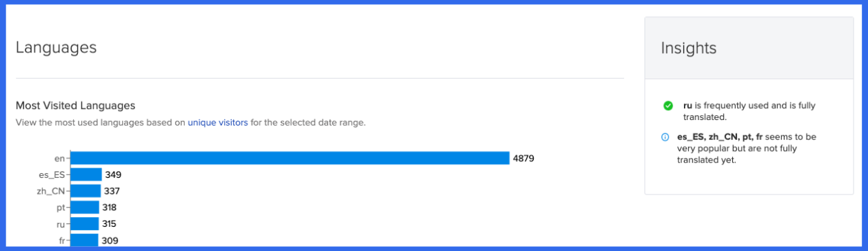
Task: Click the blue info icon in Insights
Action: (665, 137)
